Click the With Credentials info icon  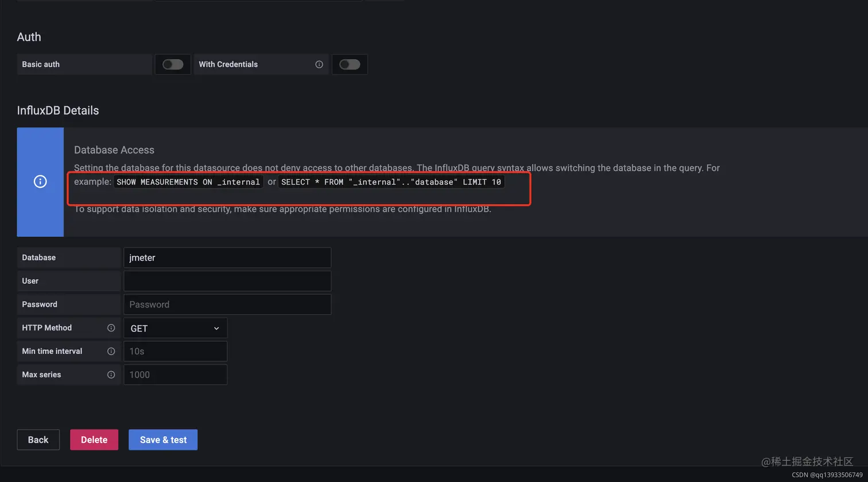pos(319,64)
